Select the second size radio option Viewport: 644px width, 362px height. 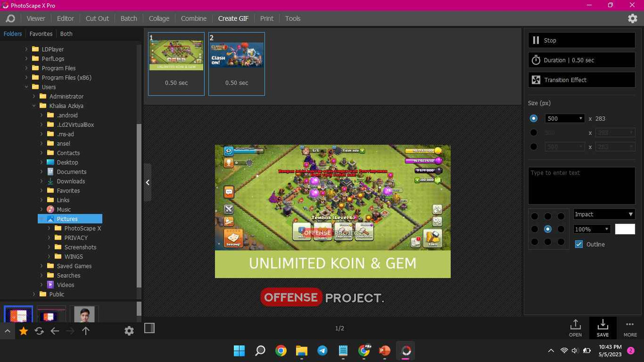tap(534, 133)
